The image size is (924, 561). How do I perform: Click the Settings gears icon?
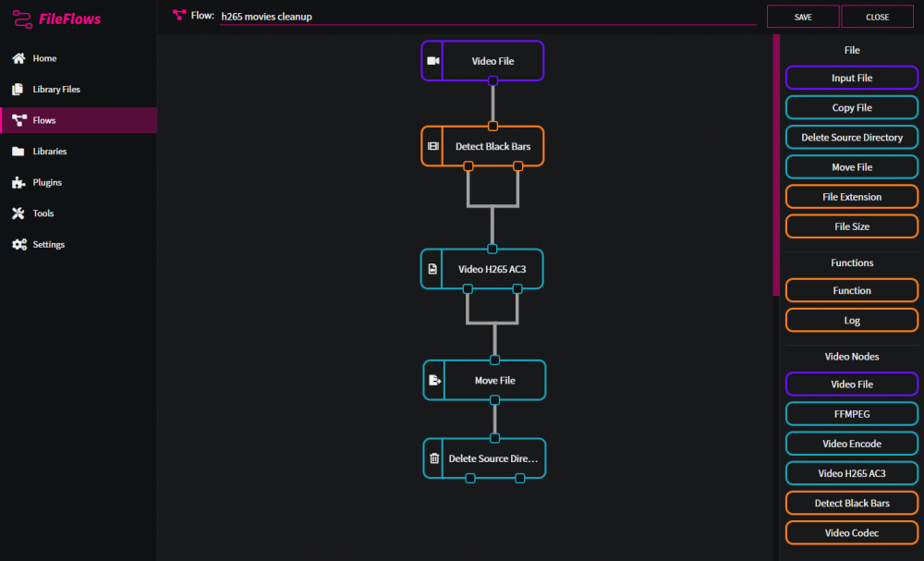click(x=19, y=245)
